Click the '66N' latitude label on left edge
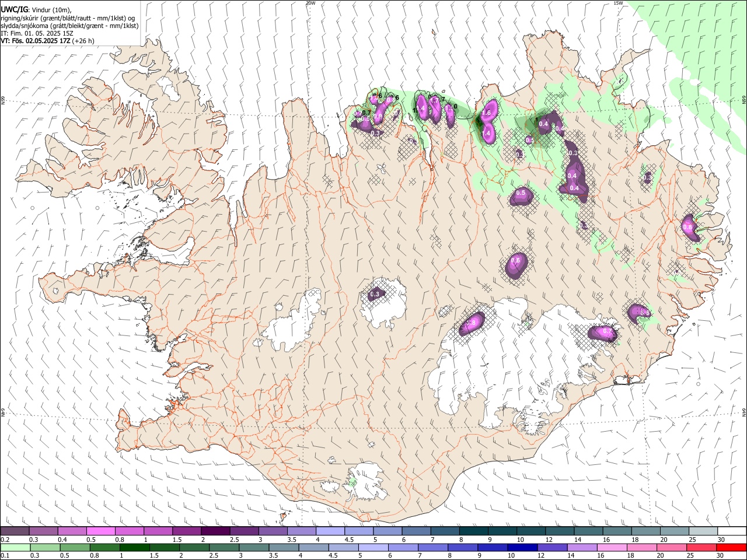The width and height of the screenshot is (747, 560). coord(3,101)
